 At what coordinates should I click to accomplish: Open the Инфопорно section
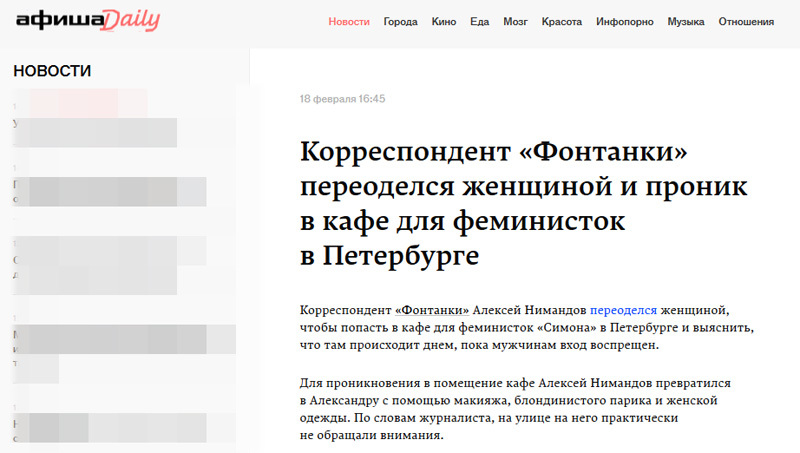[x=624, y=22]
